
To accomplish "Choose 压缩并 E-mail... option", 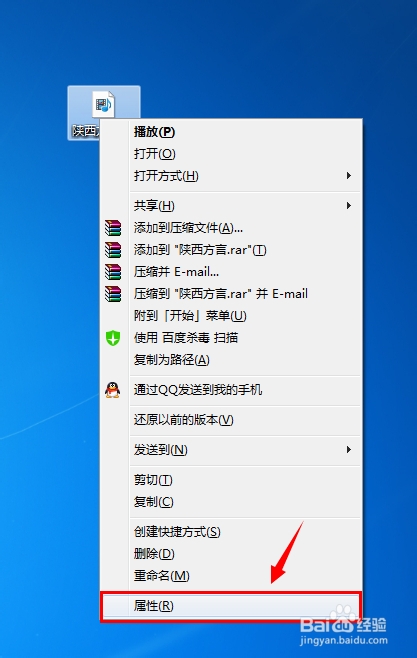I will 176,272.
